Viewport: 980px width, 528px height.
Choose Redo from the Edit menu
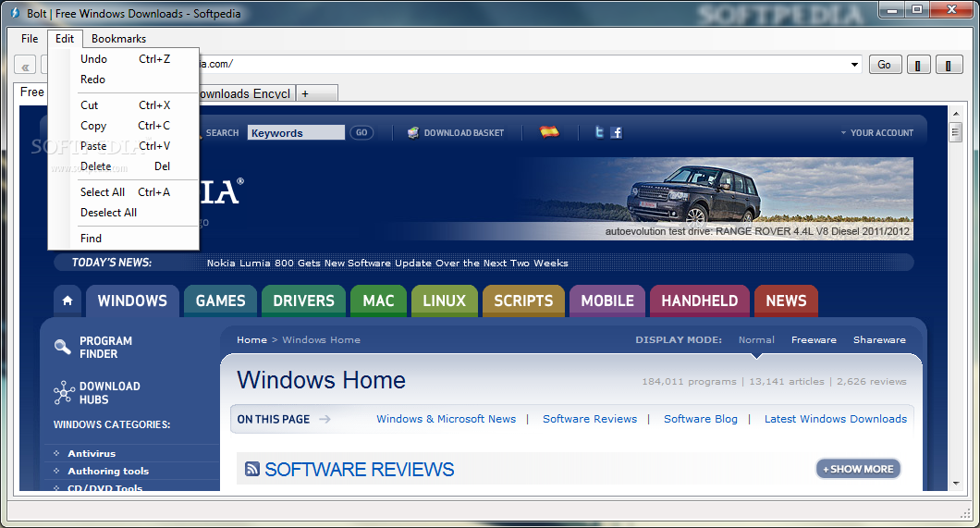tap(124, 80)
